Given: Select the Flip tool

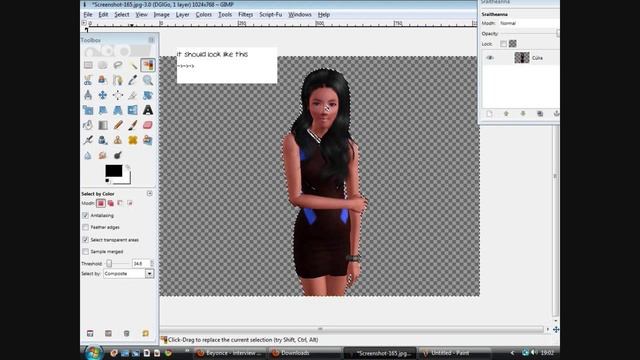Looking at the screenshot, I should pyautogui.click(x=133, y=110).
